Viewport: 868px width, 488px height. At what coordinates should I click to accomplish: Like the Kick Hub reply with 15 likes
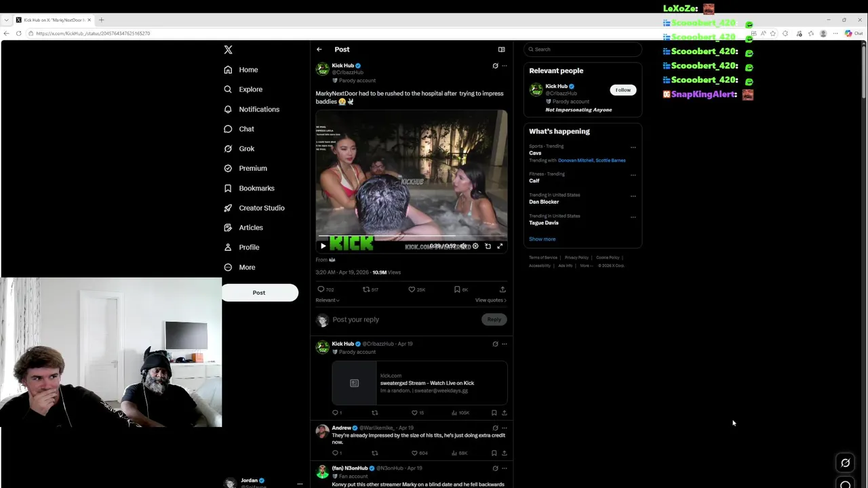(x=418, y=413)
